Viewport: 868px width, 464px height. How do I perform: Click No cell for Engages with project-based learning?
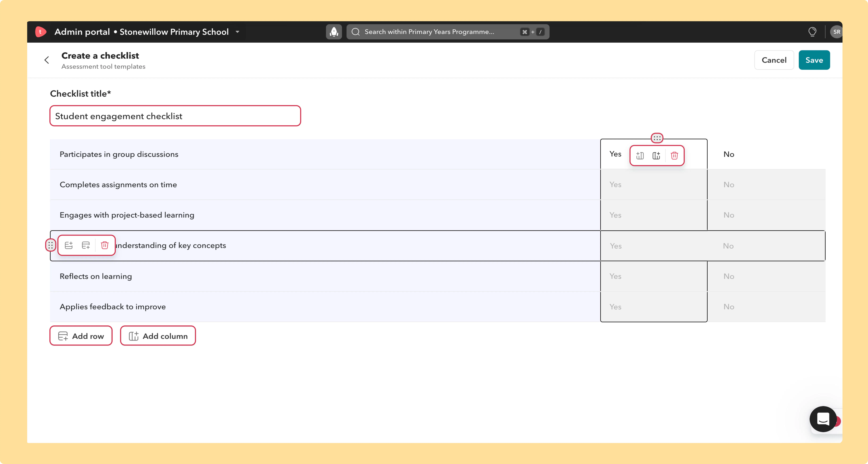click(x=766, y=215)
